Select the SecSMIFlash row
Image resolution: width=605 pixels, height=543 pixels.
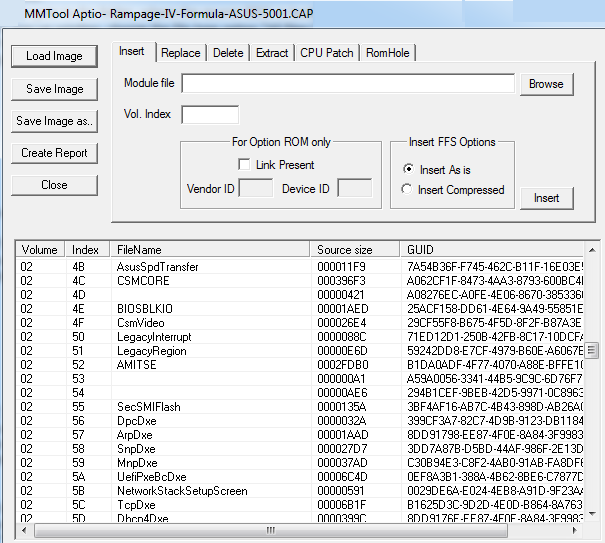pyautogui.click(x=300, y=407)
